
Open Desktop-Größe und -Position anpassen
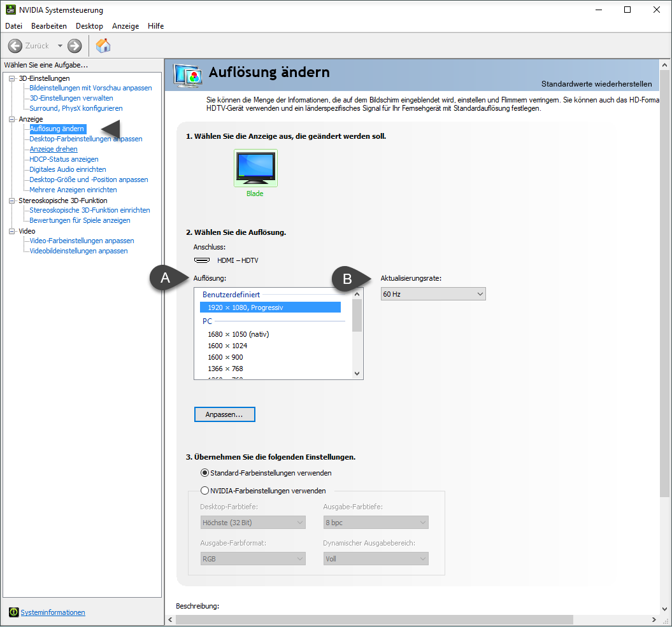tap(89, 180)
